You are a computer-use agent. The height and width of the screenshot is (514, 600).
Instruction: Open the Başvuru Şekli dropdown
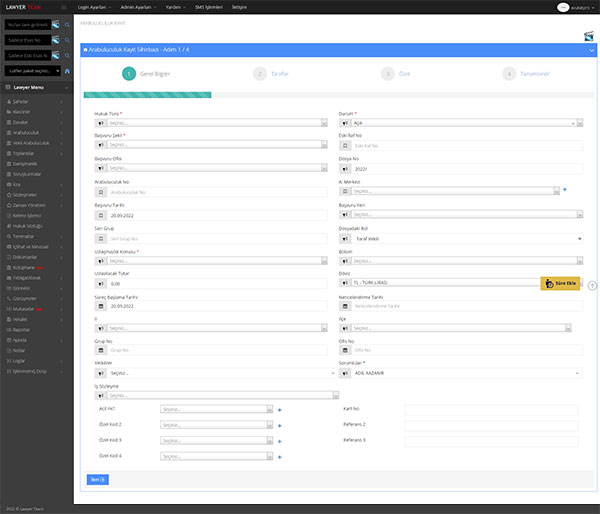point(217,145)
